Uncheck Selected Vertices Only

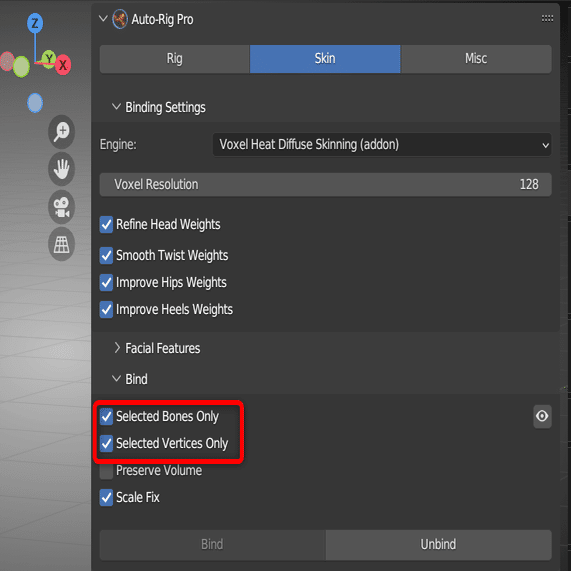point(106,444)
